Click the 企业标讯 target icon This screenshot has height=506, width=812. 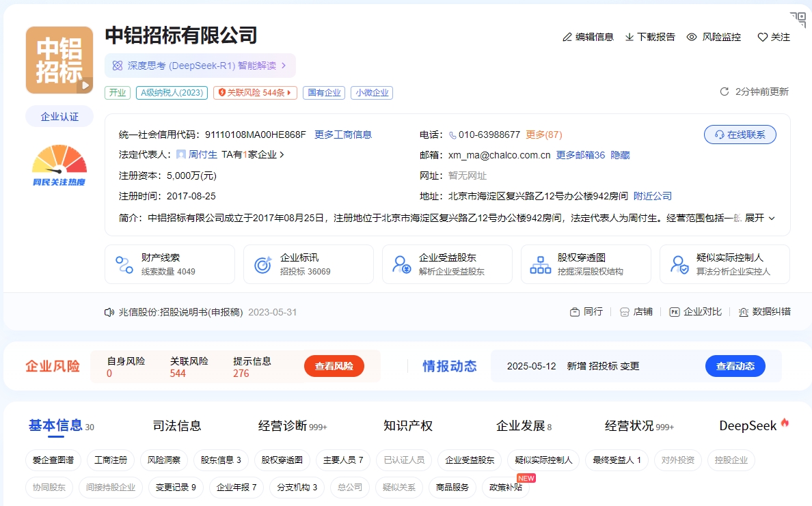(x=262, y=264)
